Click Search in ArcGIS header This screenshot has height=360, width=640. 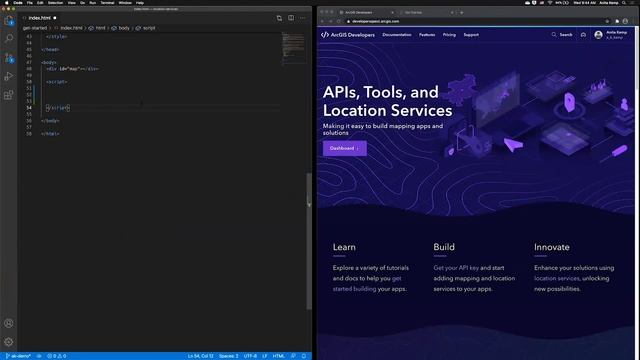click(x=562, y=35)
